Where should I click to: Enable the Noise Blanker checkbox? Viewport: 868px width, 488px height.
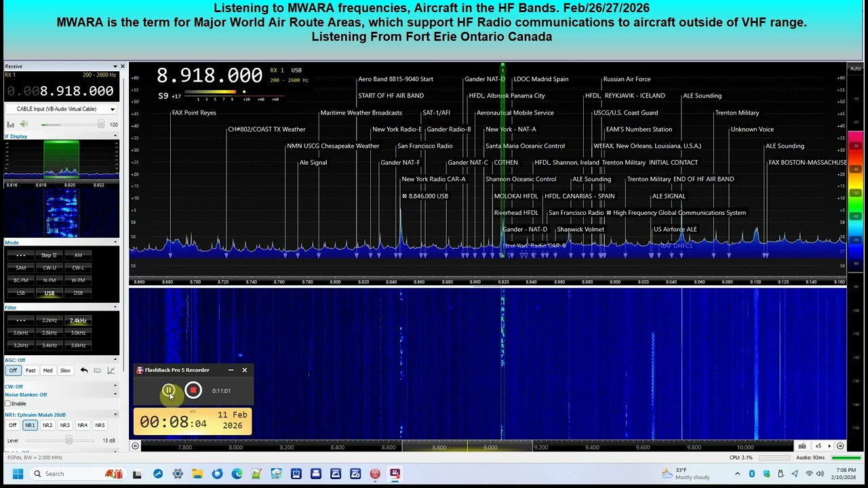pyautogui.click(x=8, y=403)
